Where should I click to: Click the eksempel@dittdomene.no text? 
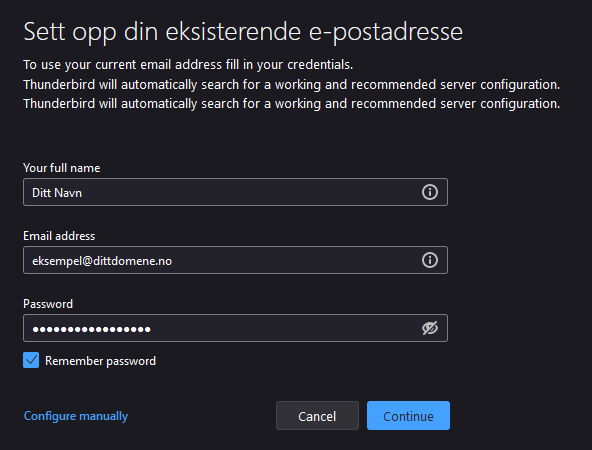click(x=102, y=261)
